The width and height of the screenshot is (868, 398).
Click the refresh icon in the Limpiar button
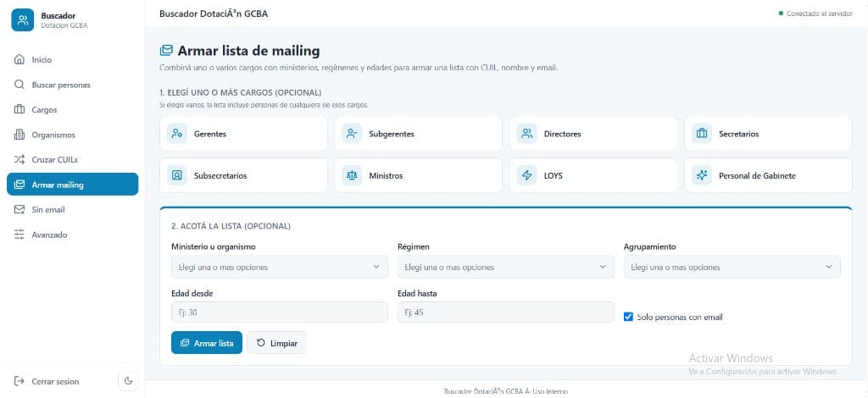pos(261,343)
